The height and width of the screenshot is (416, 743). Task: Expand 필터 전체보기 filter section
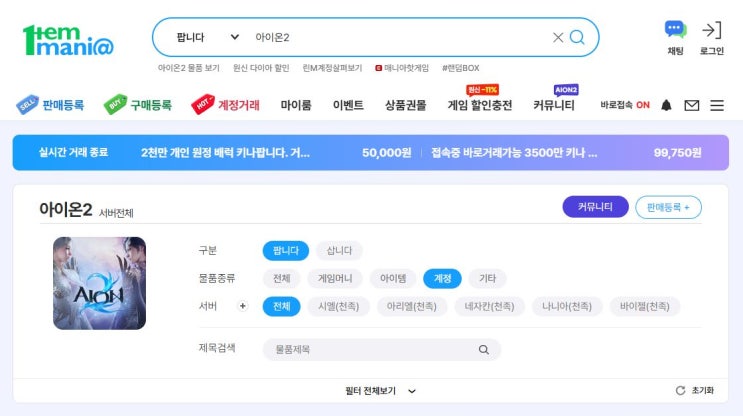click(x=380, y=391)
